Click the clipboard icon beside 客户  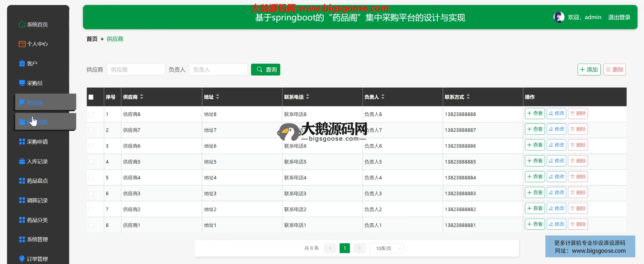(x=22, y=63)
